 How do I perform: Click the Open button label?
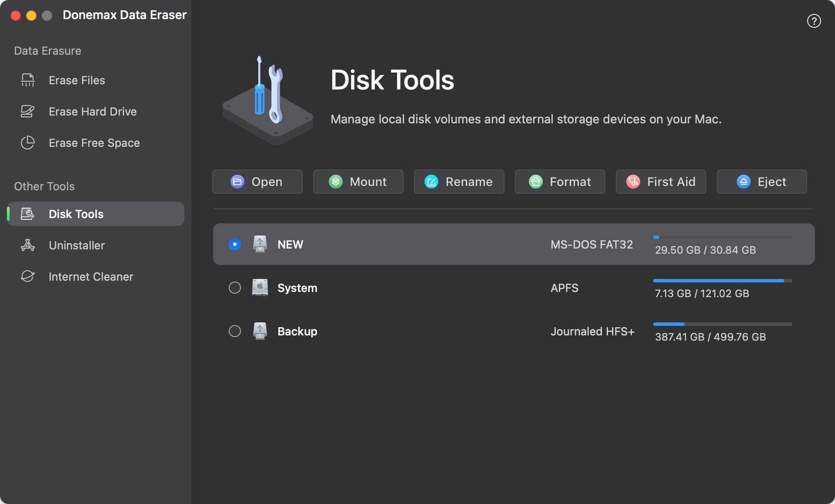pyautogui.click(x=267, y=182)
